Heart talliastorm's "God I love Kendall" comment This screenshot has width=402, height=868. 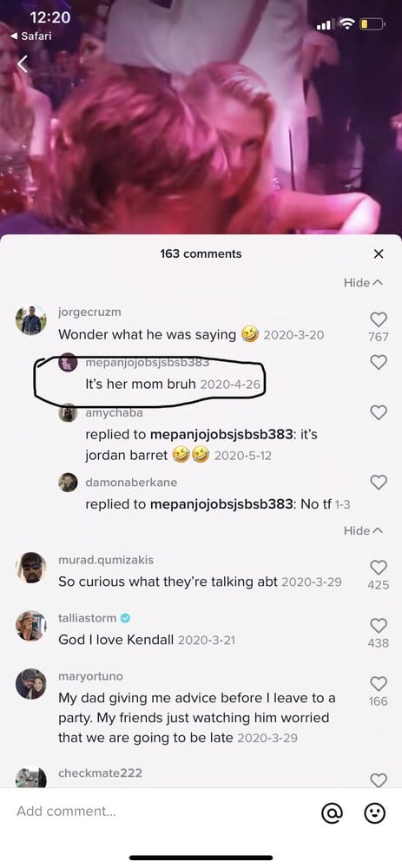click(x=379, y=626)
